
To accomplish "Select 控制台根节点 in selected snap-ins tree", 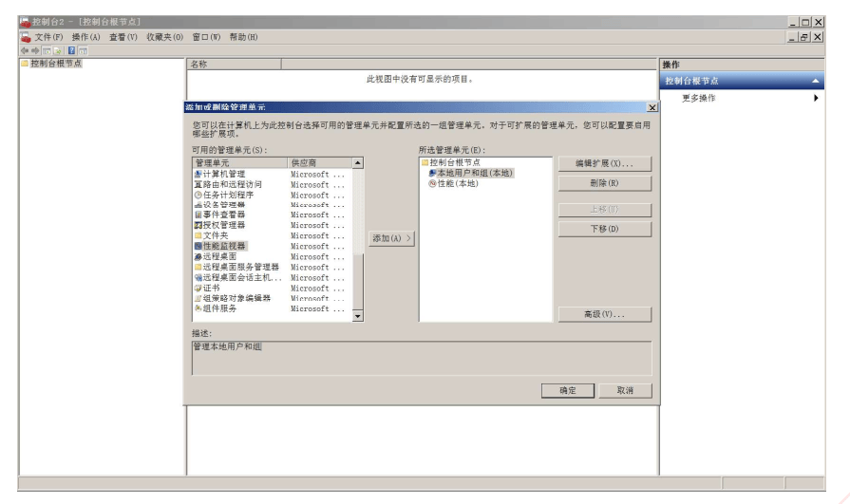I will pyautogui.click(x=455, y=162).
